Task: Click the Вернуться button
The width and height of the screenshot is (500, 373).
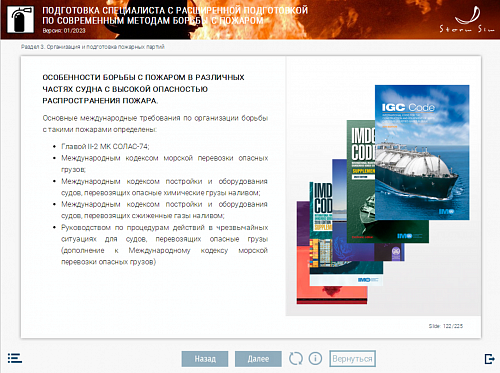Action: [x=352, y=359]
